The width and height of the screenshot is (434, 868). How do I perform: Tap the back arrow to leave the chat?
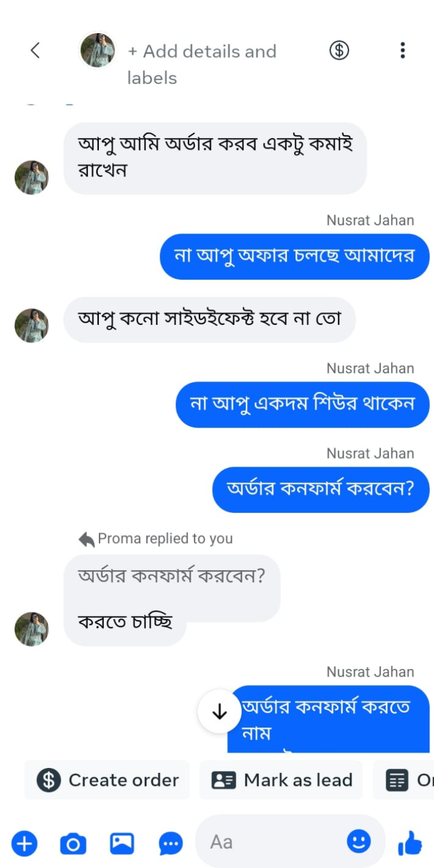pyautogui.click(x=34, y=51)
